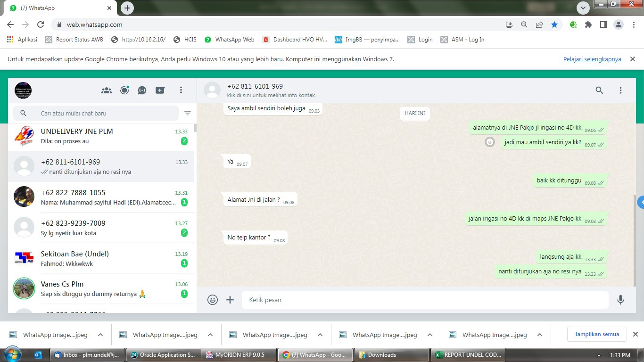Open WhatsApp Channels icon

point(142,90)
